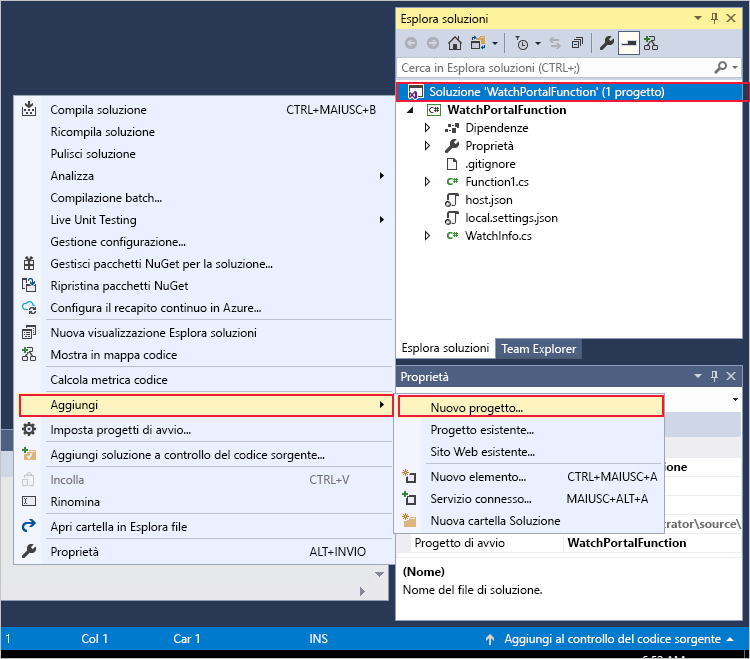
Task: Click the back navigation arrow in Esplora soluzioni
Action: 411,44
